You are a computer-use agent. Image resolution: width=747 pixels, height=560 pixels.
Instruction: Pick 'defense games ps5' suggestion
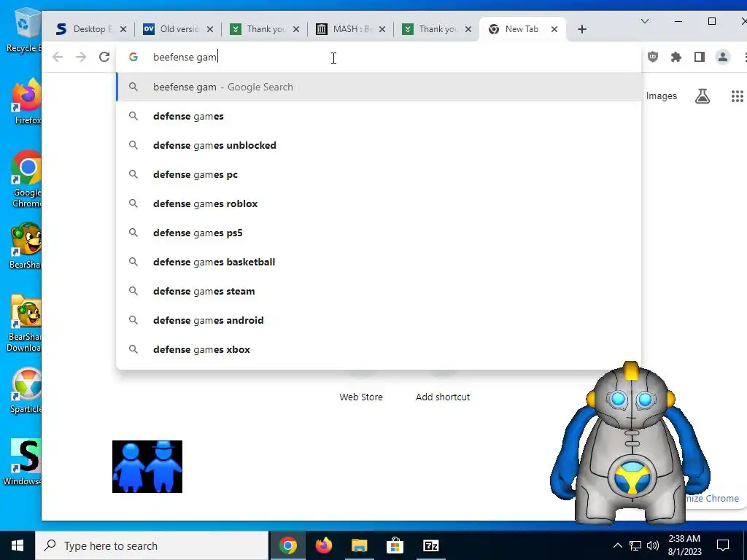pyautogui.click(x=379, y=233)
